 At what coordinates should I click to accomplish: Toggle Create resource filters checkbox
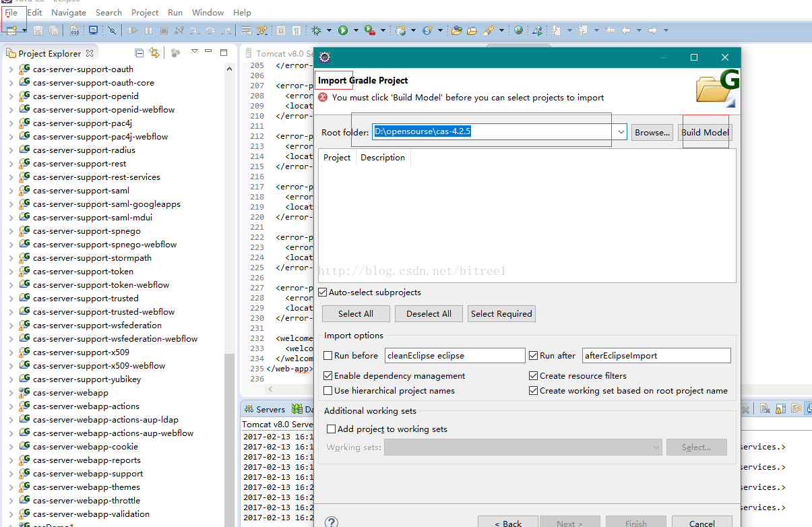tap(534, 376)
